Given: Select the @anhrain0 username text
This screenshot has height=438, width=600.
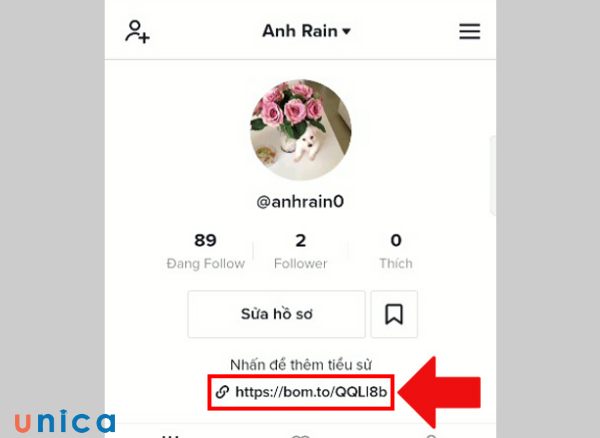Looking at the screenshot, I should tap(300, 202).
